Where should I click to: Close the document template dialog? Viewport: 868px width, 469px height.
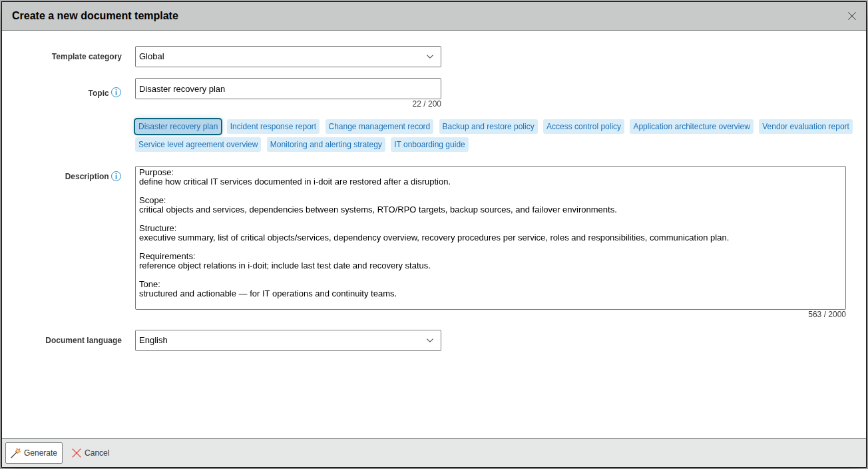[852, 16]
